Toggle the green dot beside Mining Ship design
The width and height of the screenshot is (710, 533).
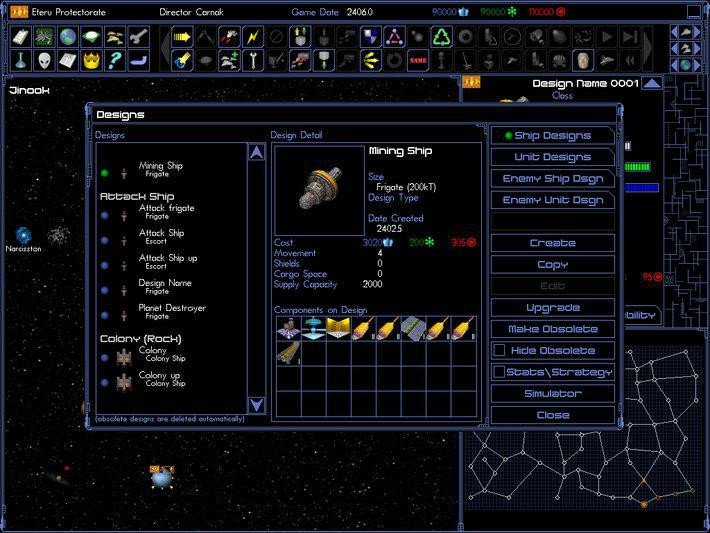point(105,173)
